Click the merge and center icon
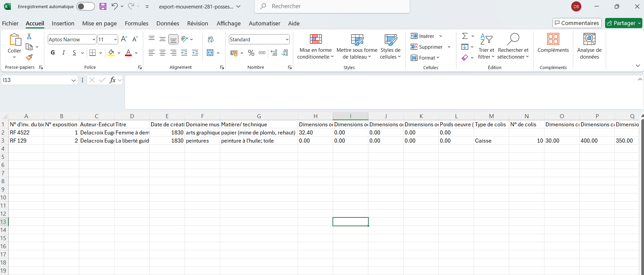 point(210,52)
